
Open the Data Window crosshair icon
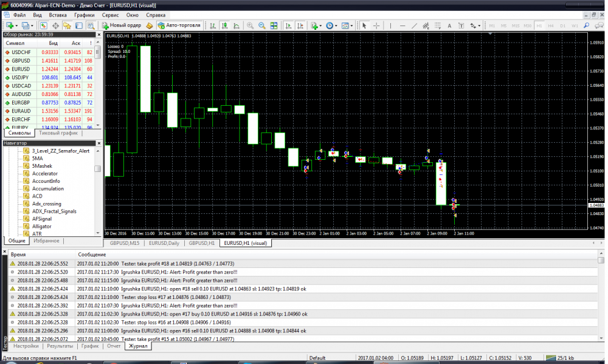[x=55, y=26]
